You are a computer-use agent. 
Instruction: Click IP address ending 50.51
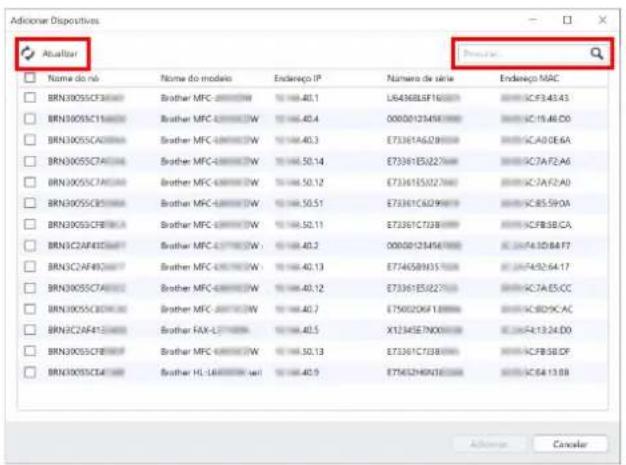pyautogui.click(x=299, y=204)
